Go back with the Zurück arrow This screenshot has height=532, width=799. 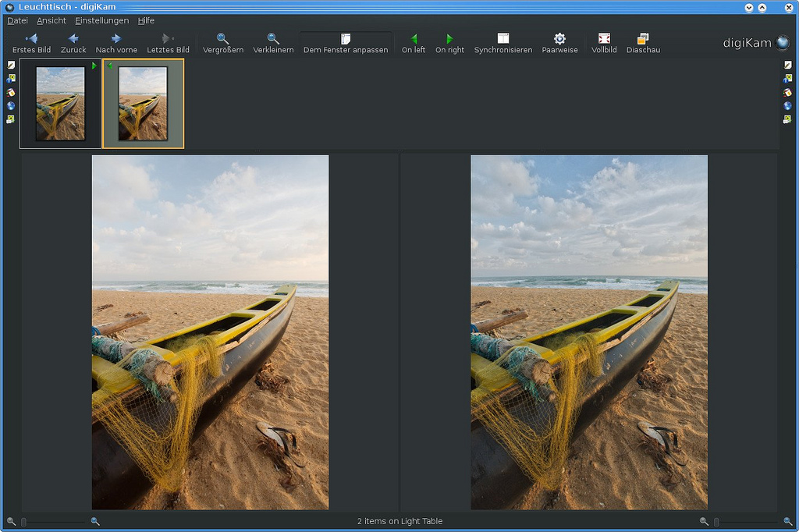73,43
